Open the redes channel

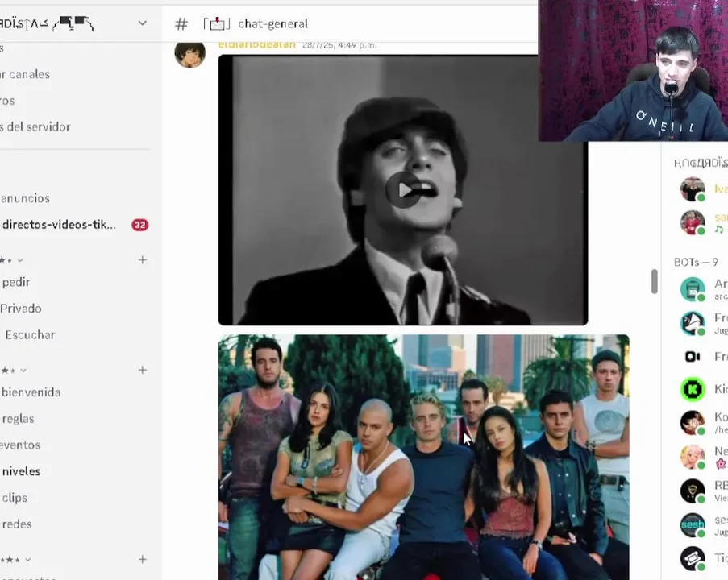(17, 524)
